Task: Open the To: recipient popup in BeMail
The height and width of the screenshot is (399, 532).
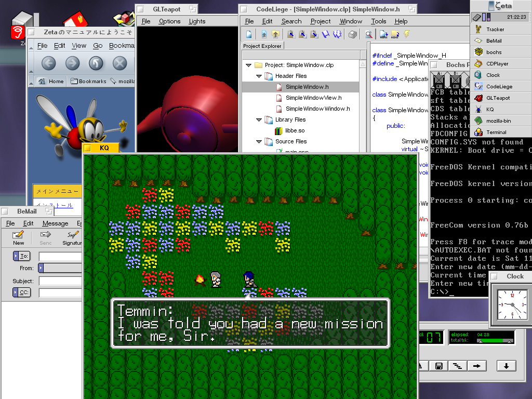Action: 22,256
